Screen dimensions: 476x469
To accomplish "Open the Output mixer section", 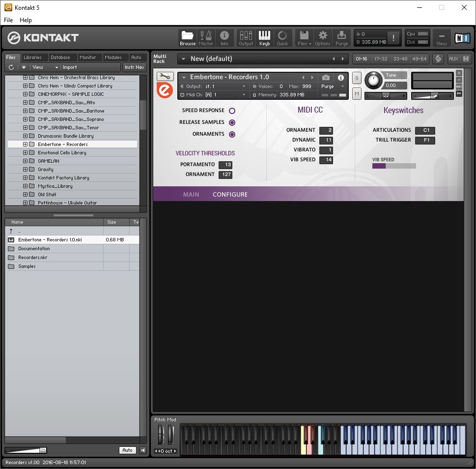I will click(246, 38).
